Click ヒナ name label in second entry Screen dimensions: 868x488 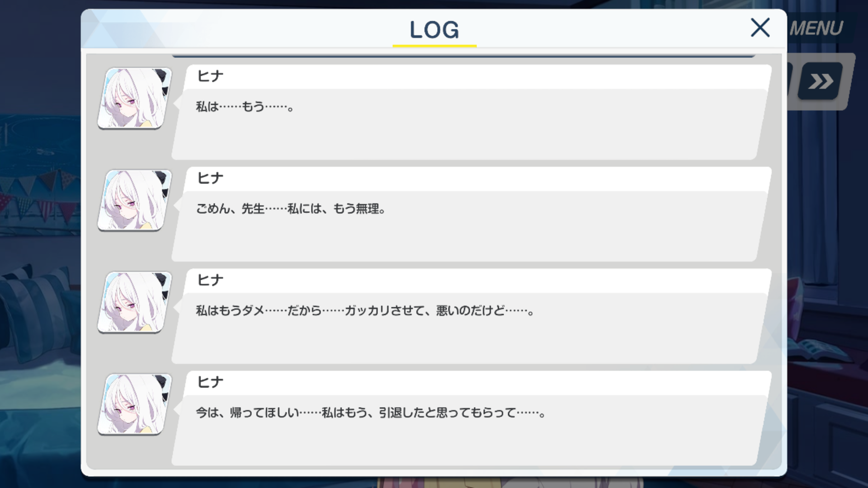(210, 178)
